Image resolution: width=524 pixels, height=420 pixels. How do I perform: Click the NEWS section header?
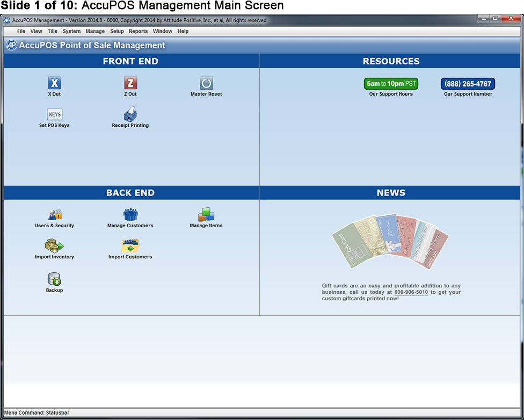point(391,193)
